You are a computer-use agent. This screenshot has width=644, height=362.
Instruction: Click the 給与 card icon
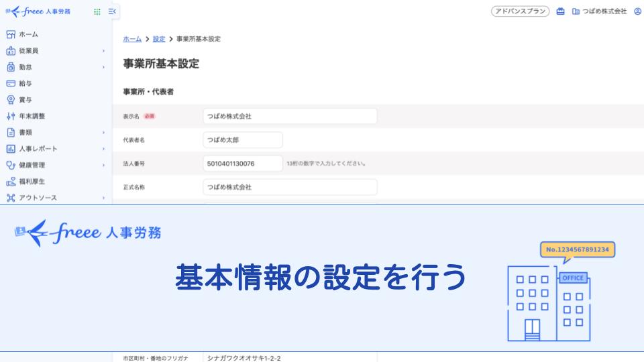[11, 83]
